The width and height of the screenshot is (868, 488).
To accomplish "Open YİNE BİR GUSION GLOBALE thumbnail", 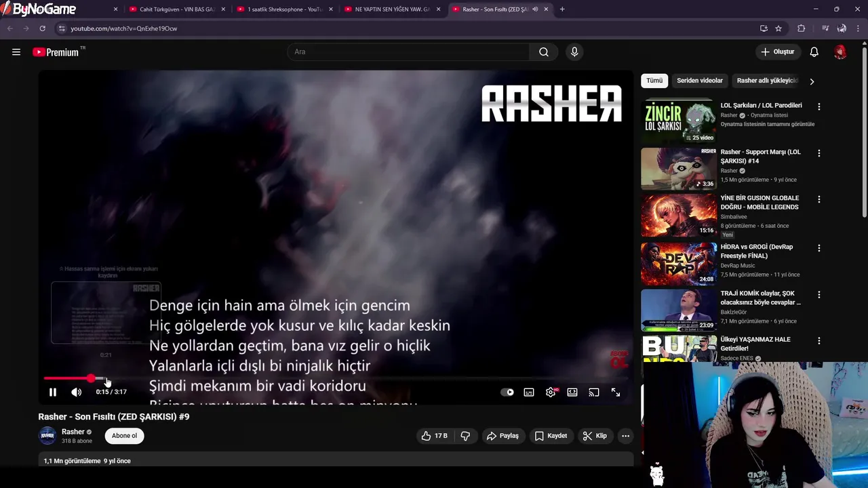I will click(x=679, y=215).
